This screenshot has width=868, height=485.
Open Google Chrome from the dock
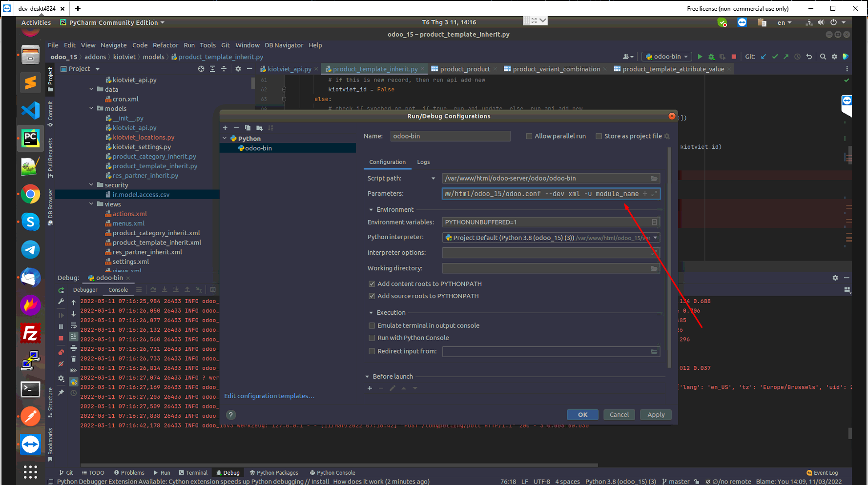[30, 194]
